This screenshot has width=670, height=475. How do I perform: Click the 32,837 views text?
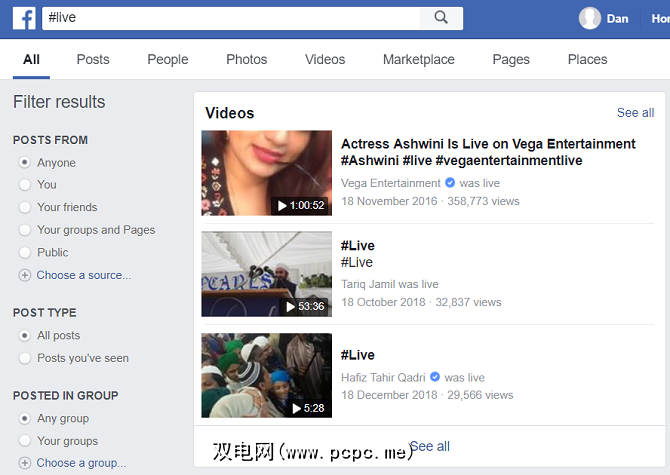click(x=468, y=302)
